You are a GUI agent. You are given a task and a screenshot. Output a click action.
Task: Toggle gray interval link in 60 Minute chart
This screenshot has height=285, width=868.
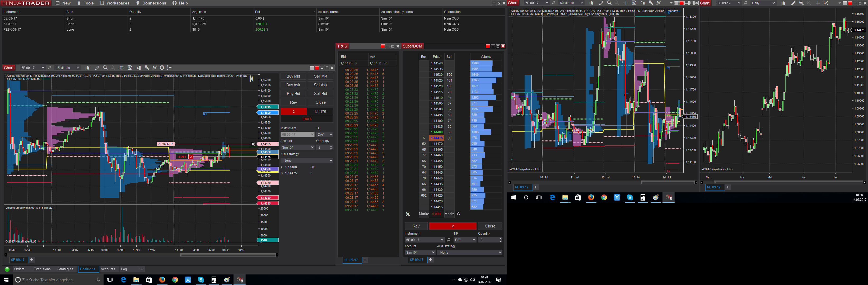pos(676,3)
